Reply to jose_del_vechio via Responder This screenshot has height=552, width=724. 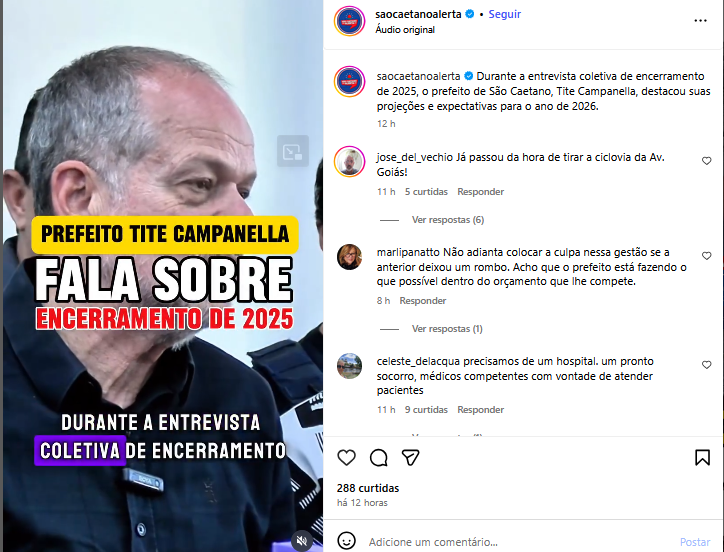pyautogui.click(x=481, y=192)
